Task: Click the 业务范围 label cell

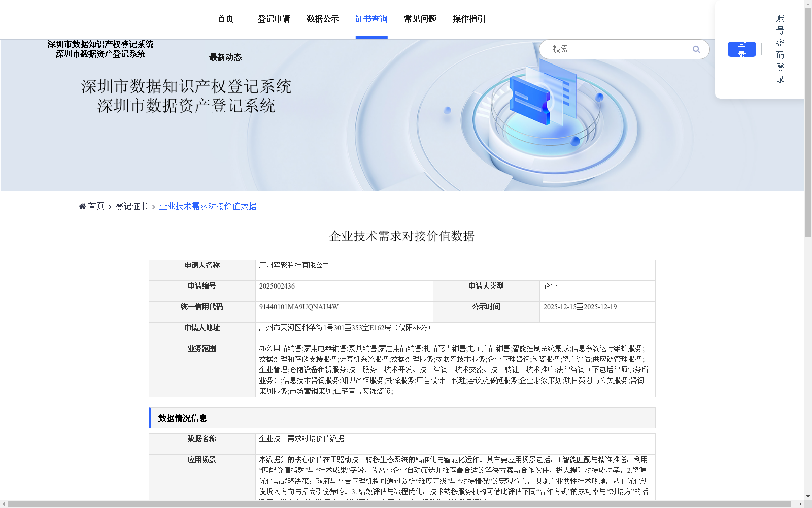Action: [202, 370]
